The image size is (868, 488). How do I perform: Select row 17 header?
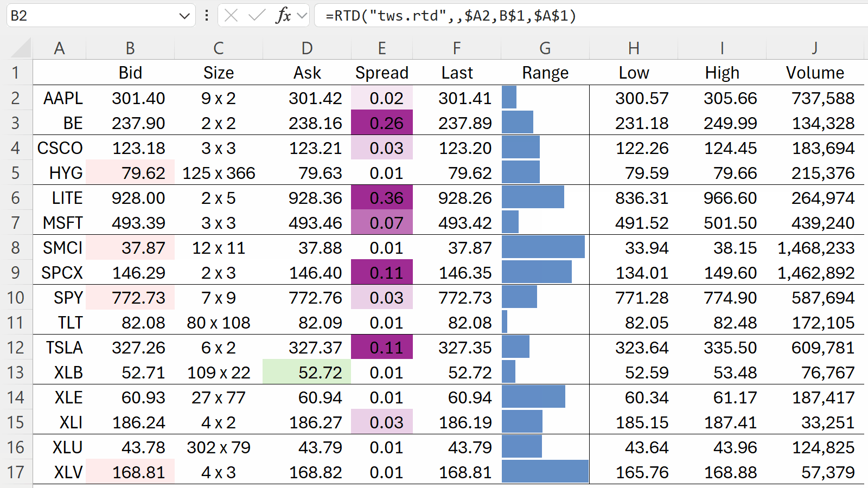coord(16,472)
